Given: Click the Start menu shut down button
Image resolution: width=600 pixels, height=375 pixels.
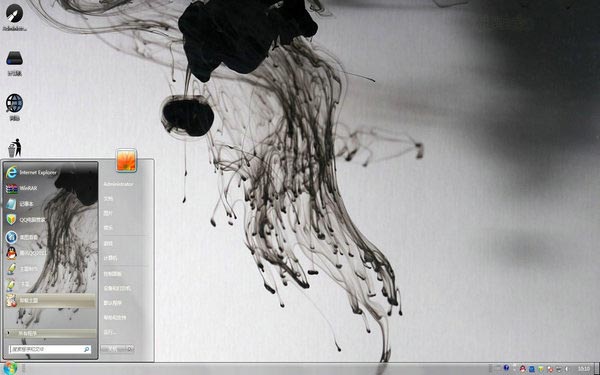Looking at the screenshot, I should tap(113, 349).
